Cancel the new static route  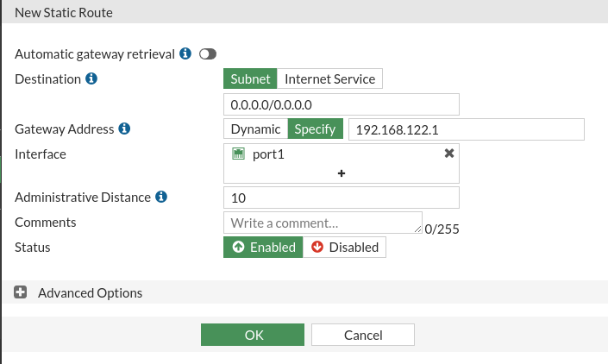[x=363, y=335]
